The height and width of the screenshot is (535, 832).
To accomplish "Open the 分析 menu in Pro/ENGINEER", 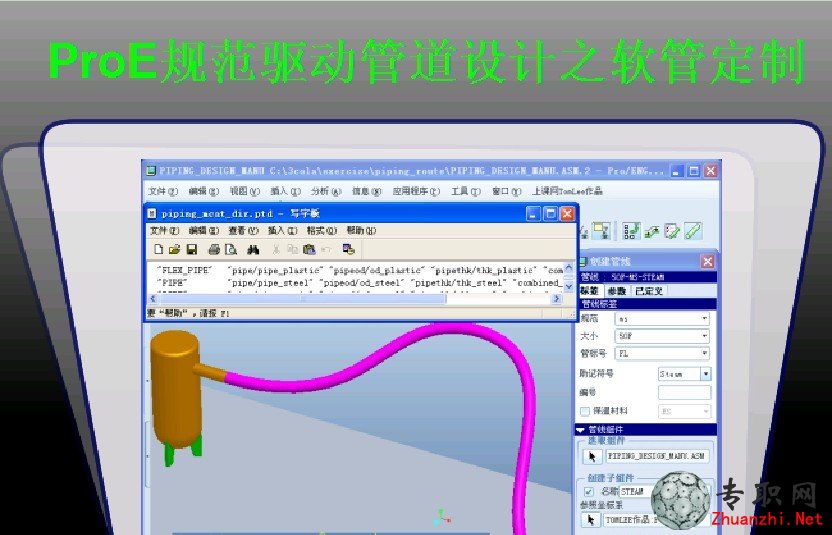I will [326, 191].
